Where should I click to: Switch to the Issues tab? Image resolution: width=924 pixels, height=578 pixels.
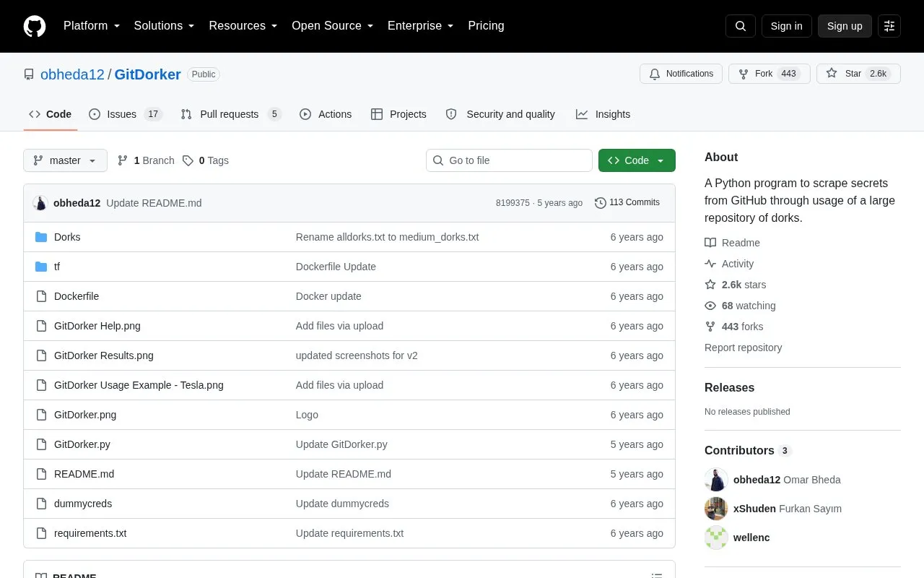126,114
